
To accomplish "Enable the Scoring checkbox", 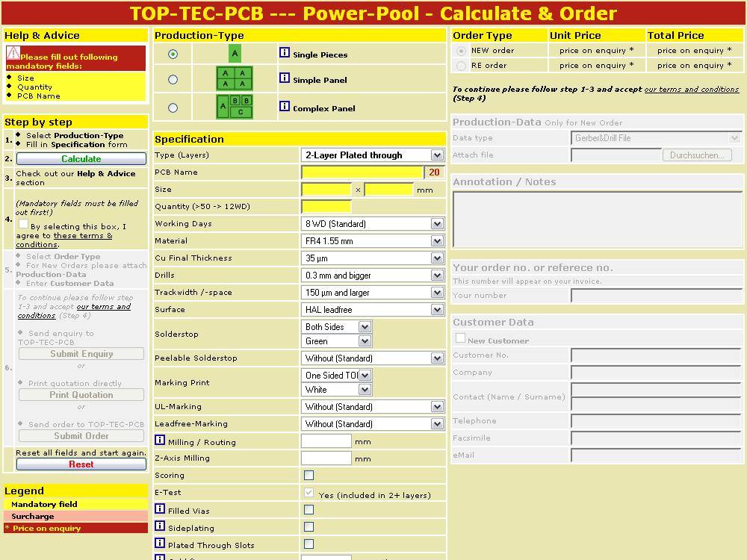I will click(309, 475).
